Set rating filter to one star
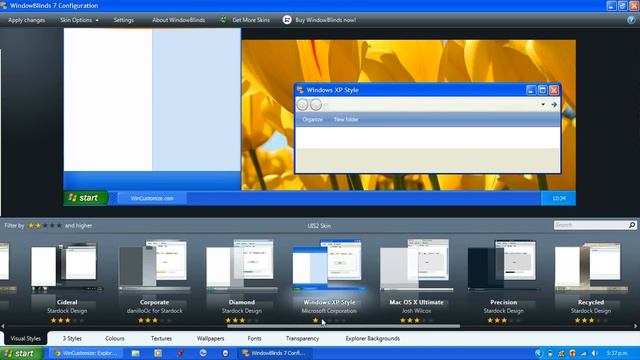This screenshot has height=360, width=640. (31, 225)
